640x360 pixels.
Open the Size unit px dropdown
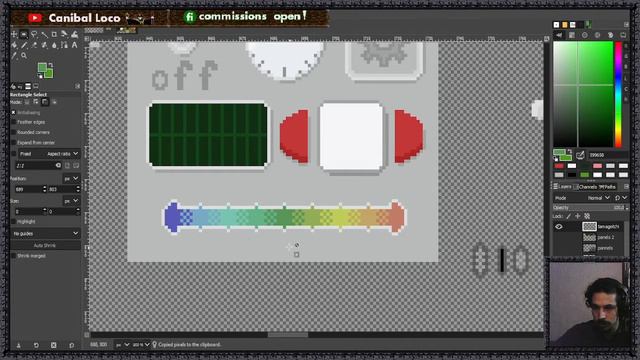(71, 201)
